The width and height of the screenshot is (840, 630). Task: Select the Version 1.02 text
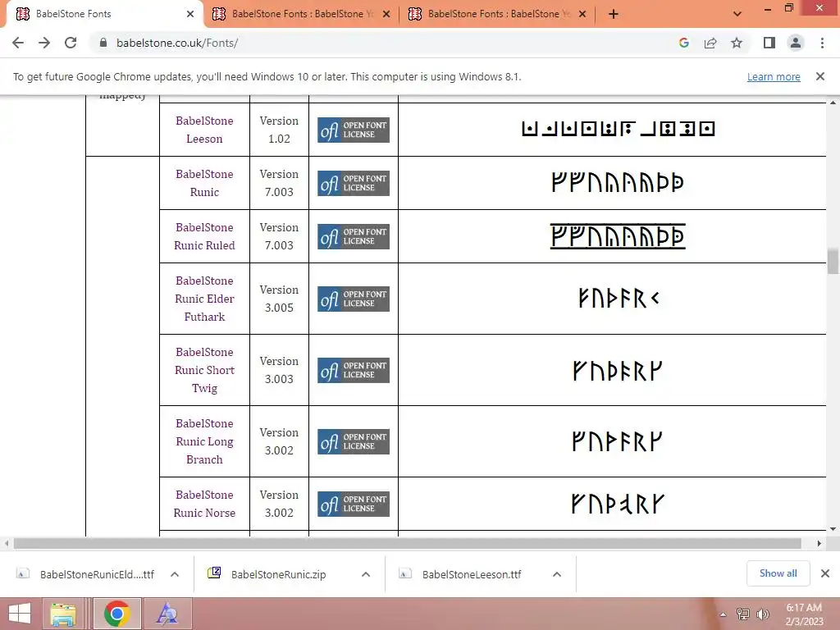point(279,130)
